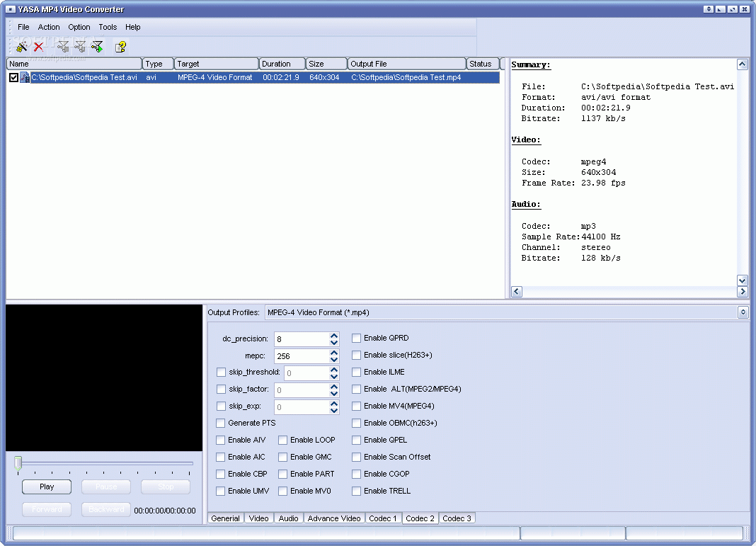Click the green-arrow start conversion icon

point(98,46)
